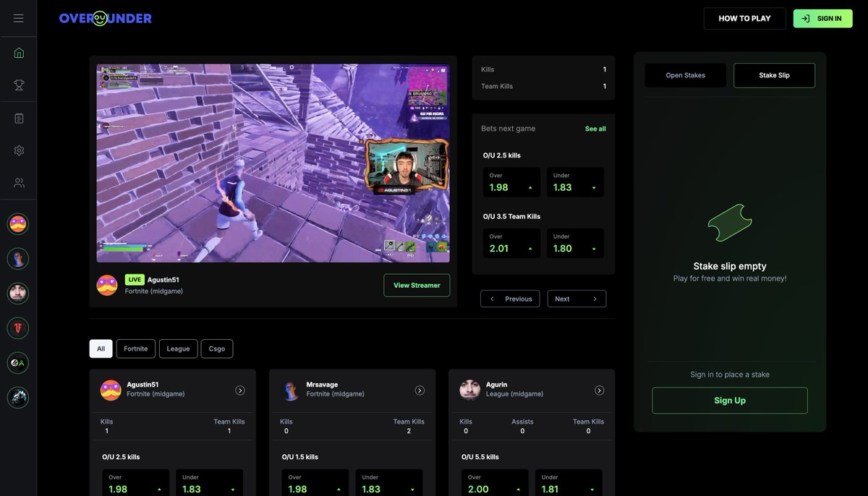Click the SIGN IN button
The image size is (868, 496).
coord(822,19)
